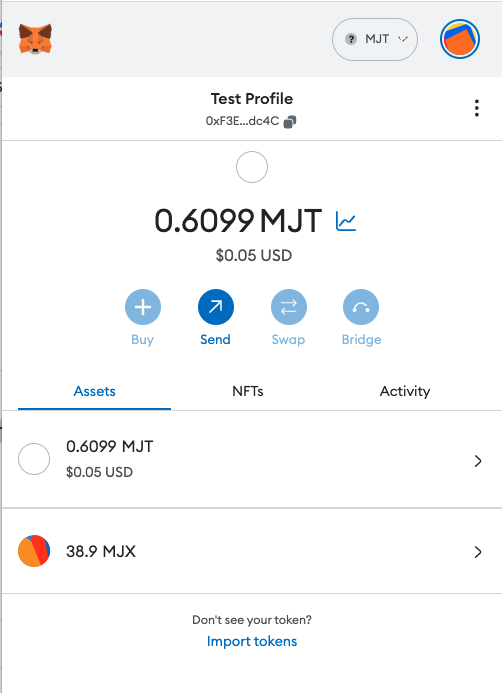The width and height of the screenshot is (502, 693).
Task: Click the MJT token row in the list
Action: point(252,459)
